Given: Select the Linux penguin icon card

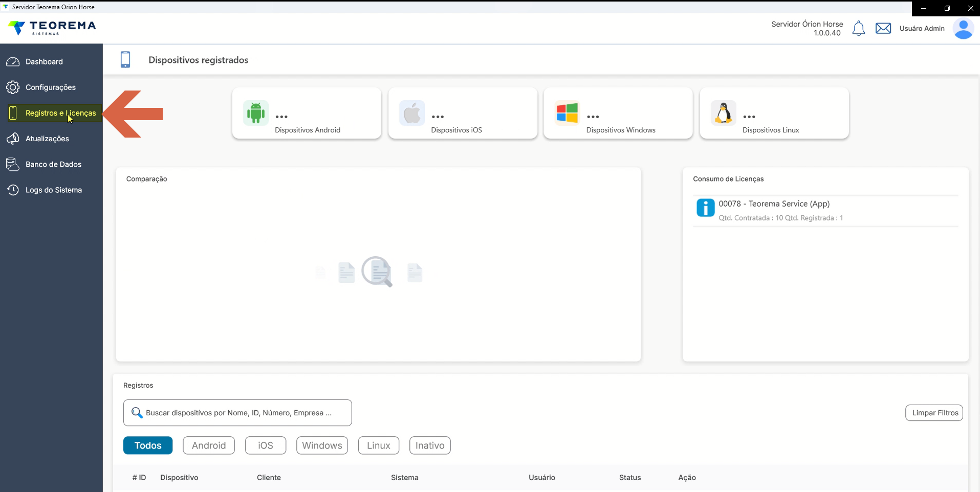Looking at the screenshot, I should (x=723, y=113).
